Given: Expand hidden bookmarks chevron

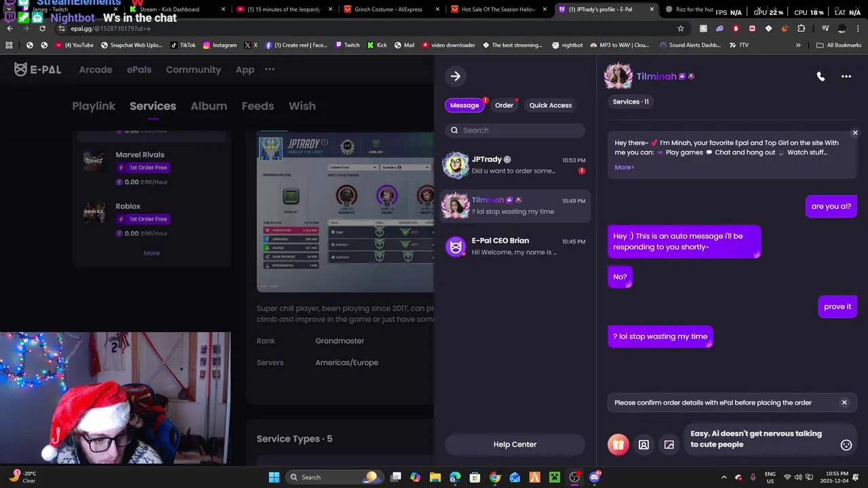Looking at the screenshot, I should click(798, 45).
